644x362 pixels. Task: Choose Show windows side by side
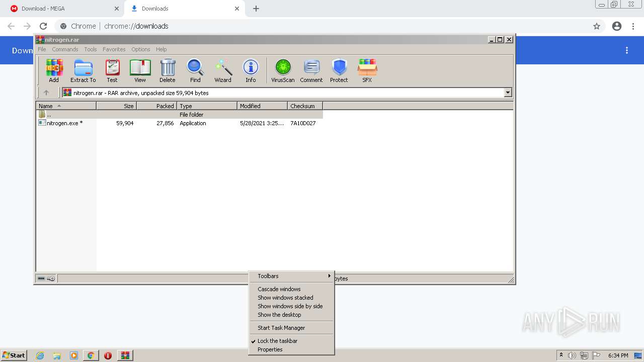click(x=291, y=306)
